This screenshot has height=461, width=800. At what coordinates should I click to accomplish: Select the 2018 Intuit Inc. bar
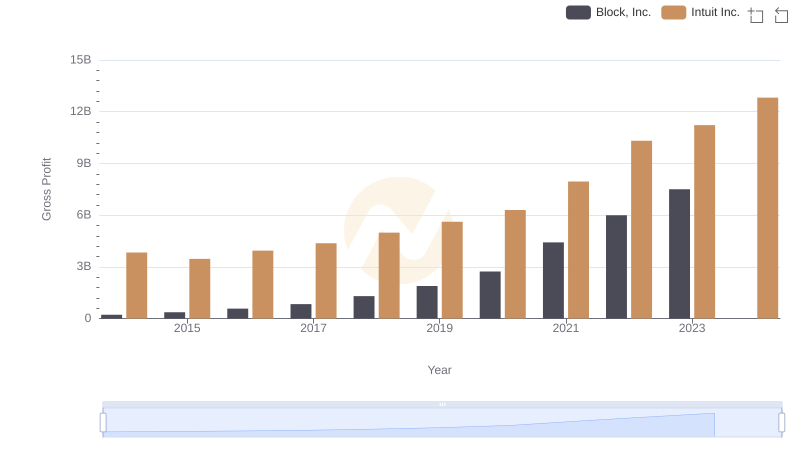[389, 275]
